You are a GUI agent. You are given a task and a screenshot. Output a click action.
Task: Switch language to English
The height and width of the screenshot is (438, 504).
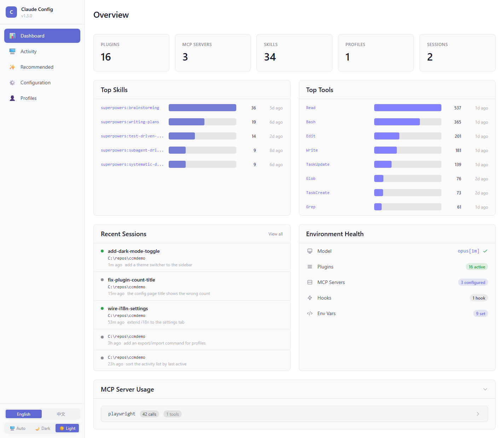pyautogui.click(x=24, y=414)
